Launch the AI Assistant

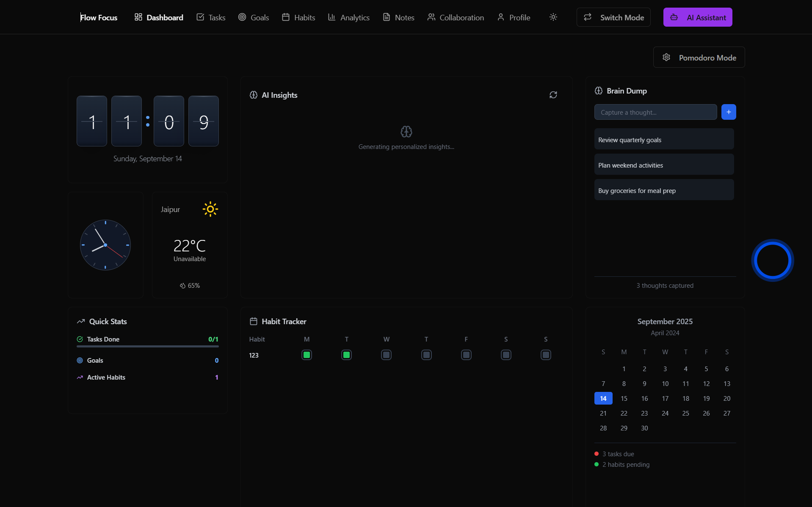pyautogui.click(x=697, y=17)
